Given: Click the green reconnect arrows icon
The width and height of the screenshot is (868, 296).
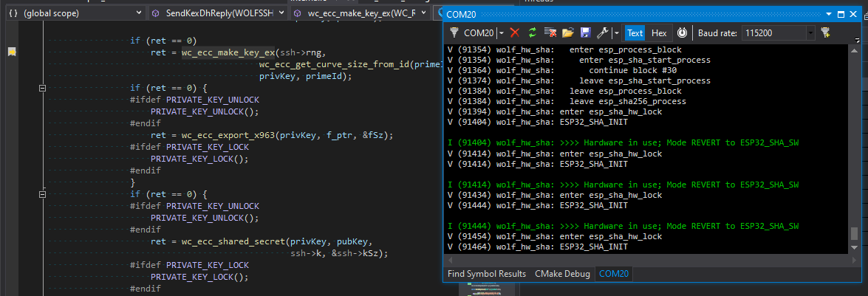Looking at the screenshot, I should tap(532, 32).
